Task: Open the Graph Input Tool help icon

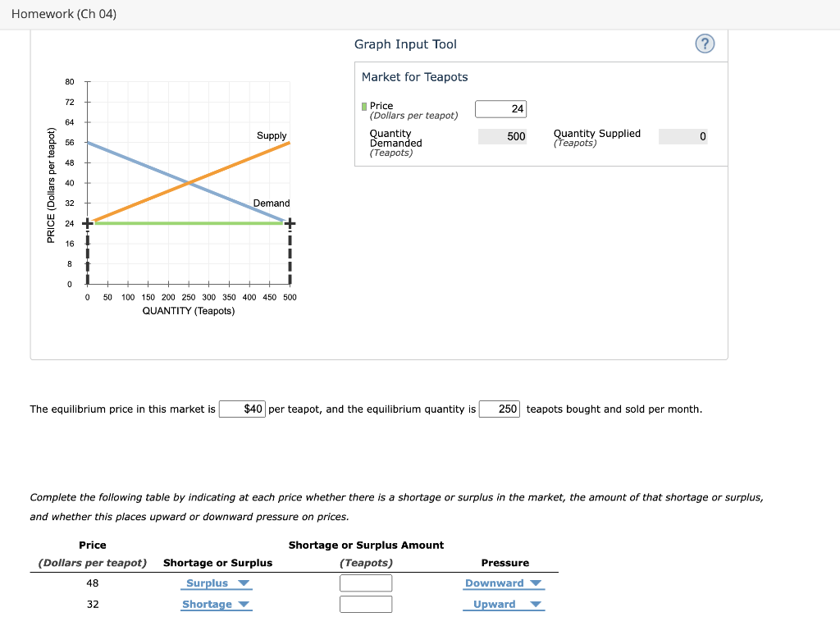Action: point(705,44)
